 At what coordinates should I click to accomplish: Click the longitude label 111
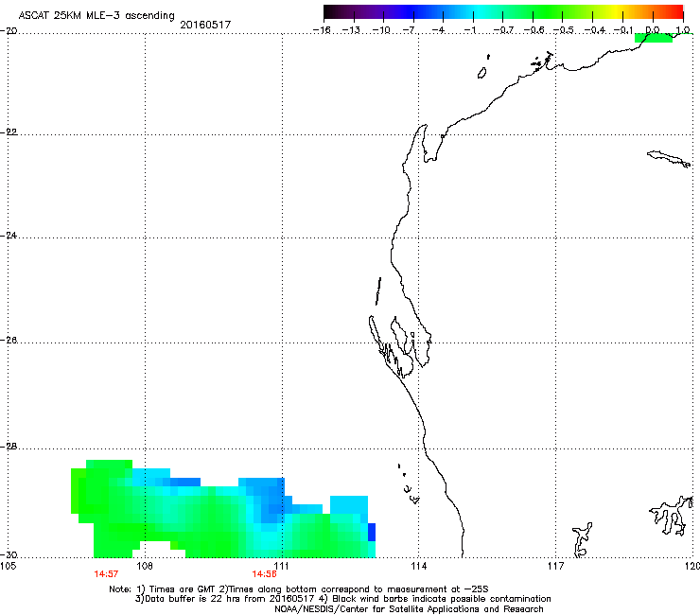click(x=282, y=567)
